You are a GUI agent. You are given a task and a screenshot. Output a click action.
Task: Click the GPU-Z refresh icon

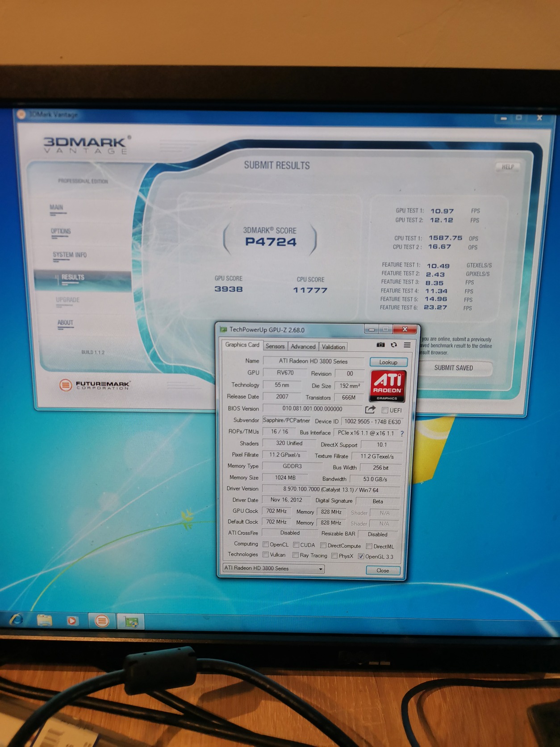[394, 345]
